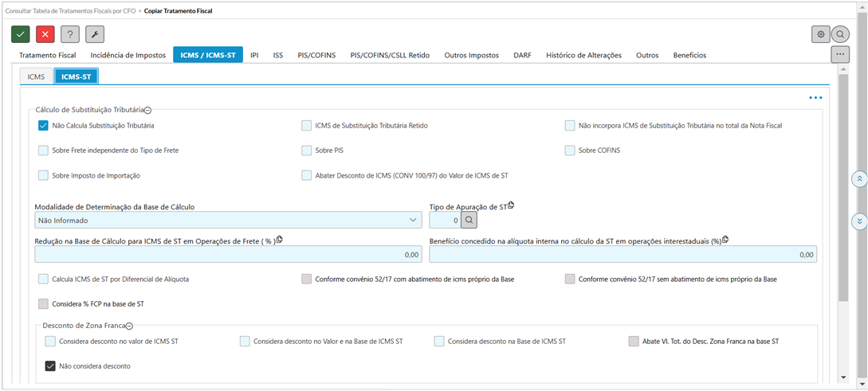Screen dimensions: 868x391
Task: Click lookup magnifier beside Tipo de Apuração de ST
Action: (470, 220)
